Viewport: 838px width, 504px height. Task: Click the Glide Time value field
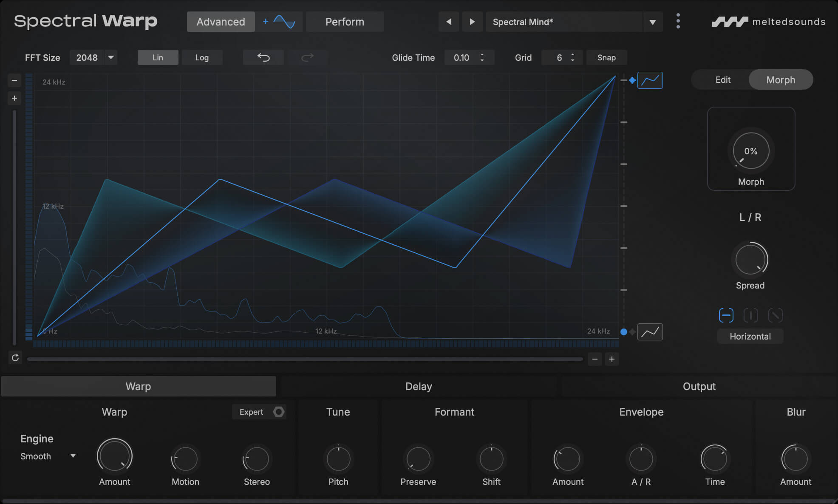[x=469, y=57]
